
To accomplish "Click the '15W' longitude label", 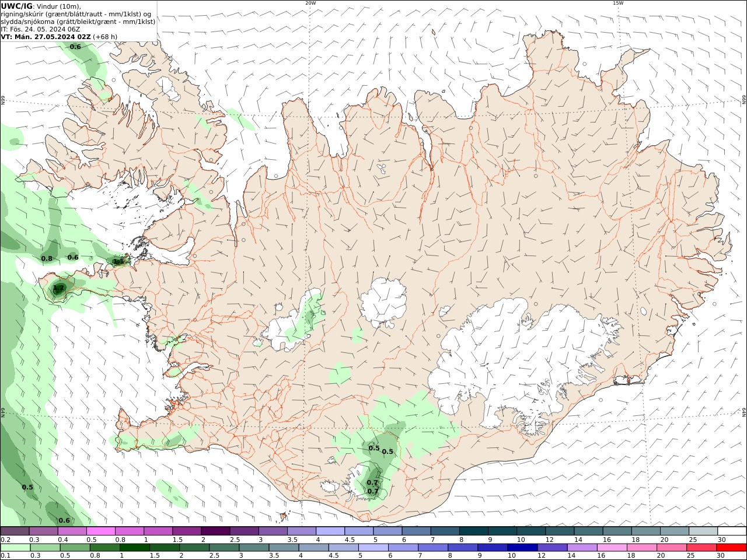I will (618, 3).
